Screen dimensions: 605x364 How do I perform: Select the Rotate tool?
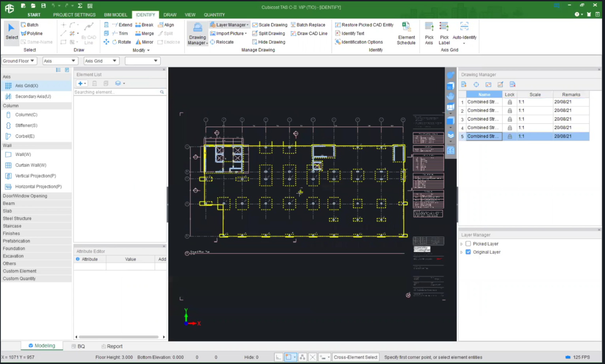tap(121, 42)
